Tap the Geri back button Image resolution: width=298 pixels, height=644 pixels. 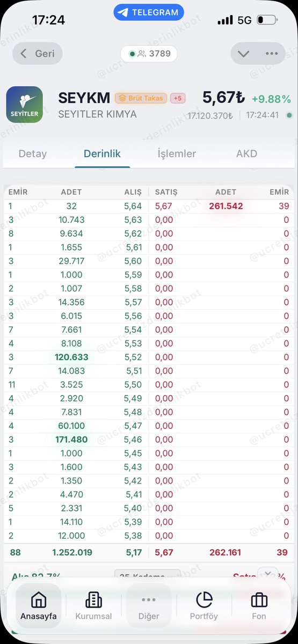[x=38, y=54]
